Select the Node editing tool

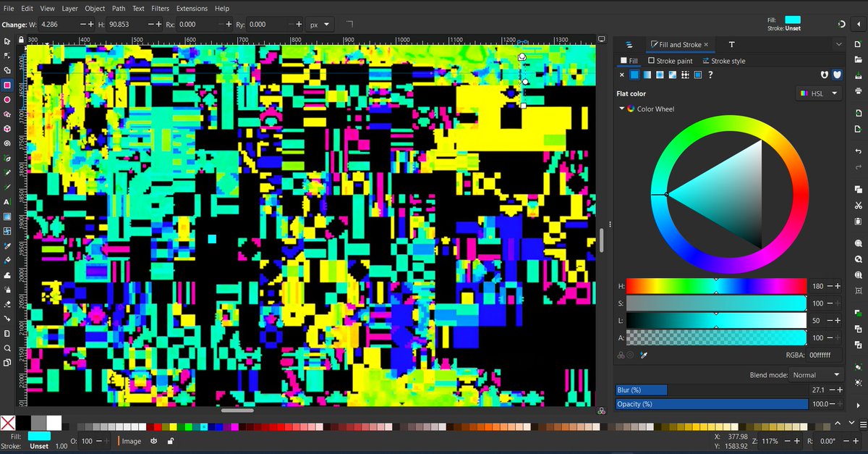coord(7,56)
